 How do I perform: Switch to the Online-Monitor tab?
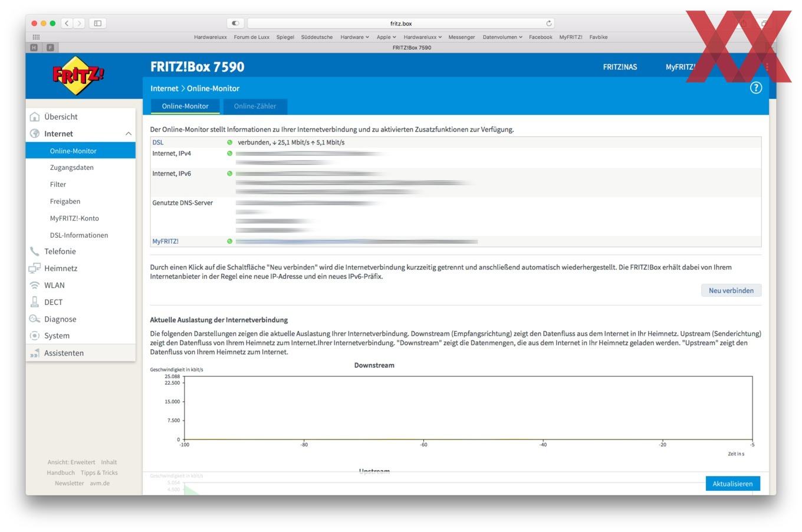tap(185, 106)
